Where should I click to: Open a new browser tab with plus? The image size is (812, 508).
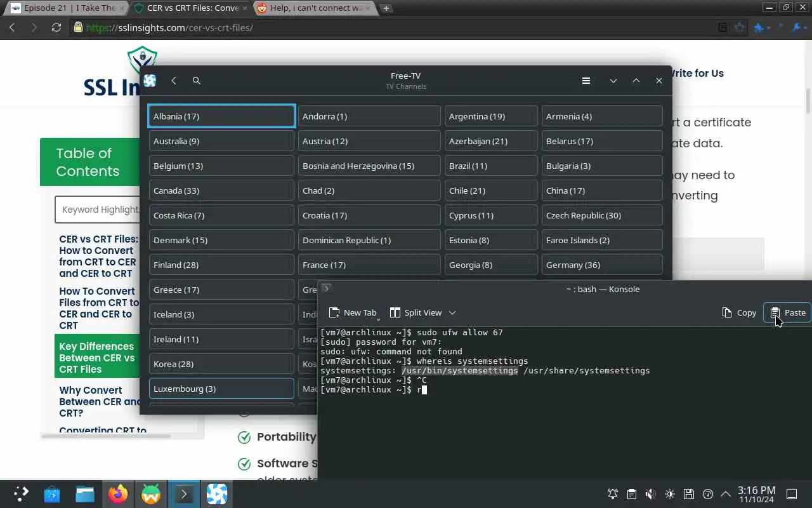[386, 8]
